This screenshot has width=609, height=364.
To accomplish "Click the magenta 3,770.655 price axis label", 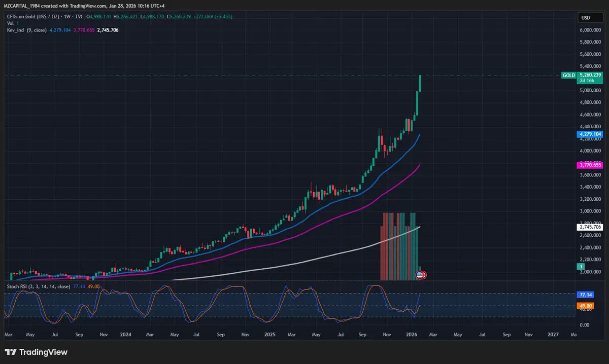I will [590, 165].
